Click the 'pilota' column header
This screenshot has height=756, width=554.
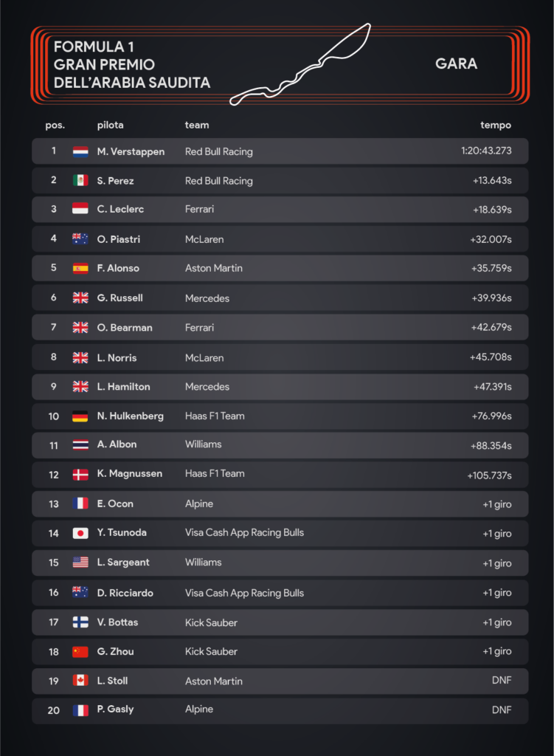coord(111,125)
